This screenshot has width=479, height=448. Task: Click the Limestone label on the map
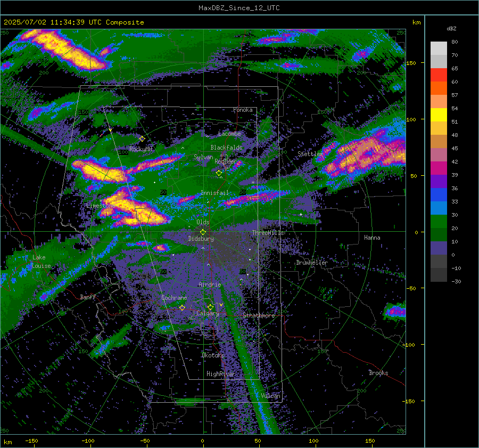pyautogui.click(x=100, y=206)
